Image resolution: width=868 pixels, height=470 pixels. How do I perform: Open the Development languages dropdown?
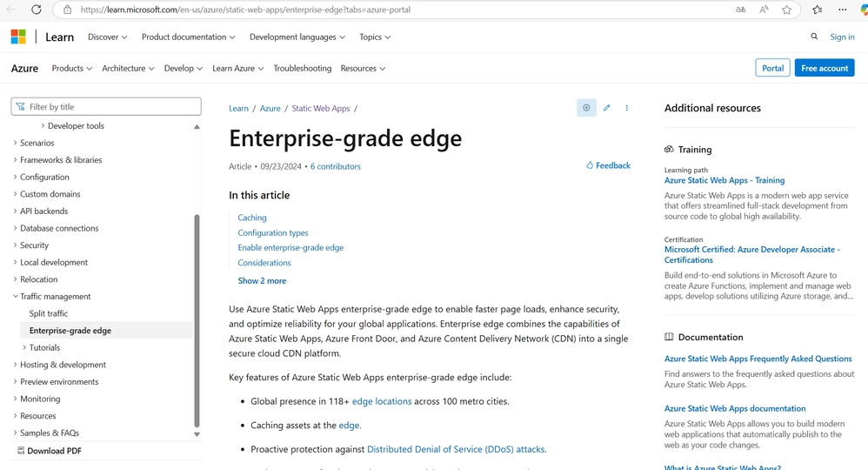297,37
